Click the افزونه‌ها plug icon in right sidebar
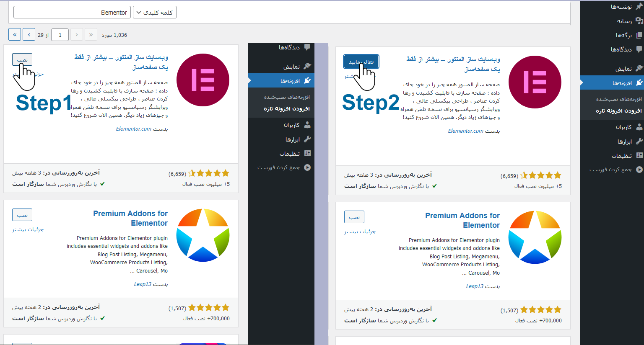Image resolution: width=644 pixels, height=345 pixels. pos(639,83)
